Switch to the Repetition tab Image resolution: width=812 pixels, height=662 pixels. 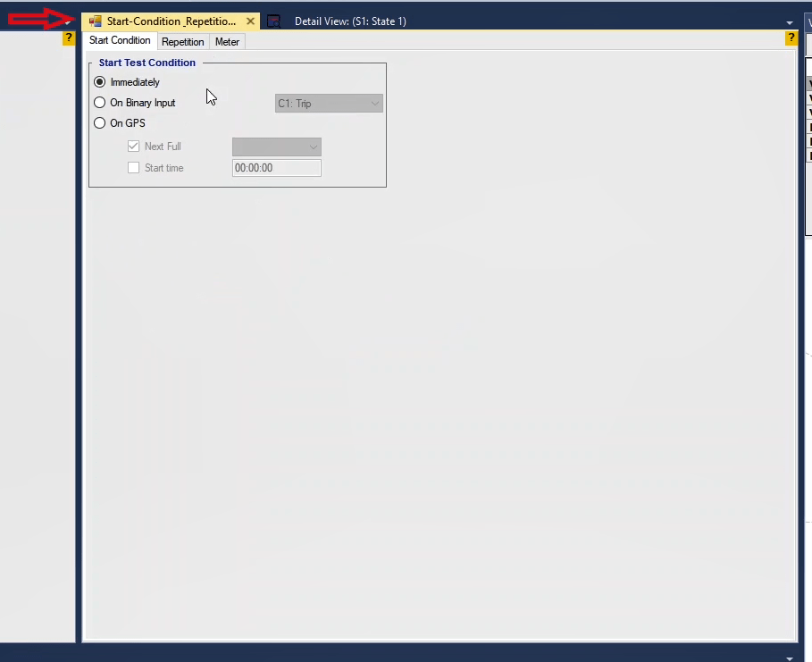pyautogui.click(x=183, y=42)
